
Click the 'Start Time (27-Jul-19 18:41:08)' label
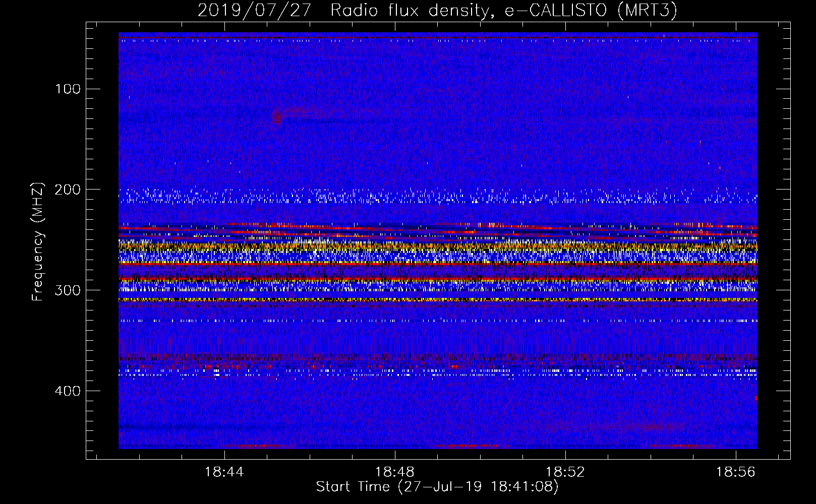coord(437,487)
